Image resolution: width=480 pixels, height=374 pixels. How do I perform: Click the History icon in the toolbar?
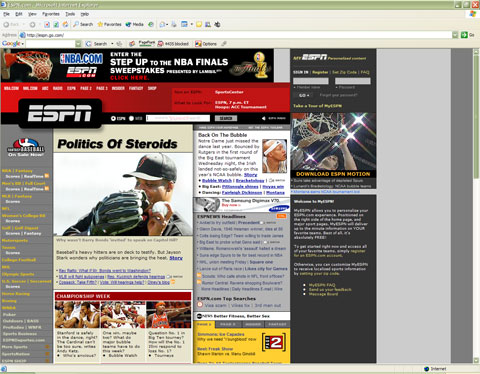click(151, 24)
